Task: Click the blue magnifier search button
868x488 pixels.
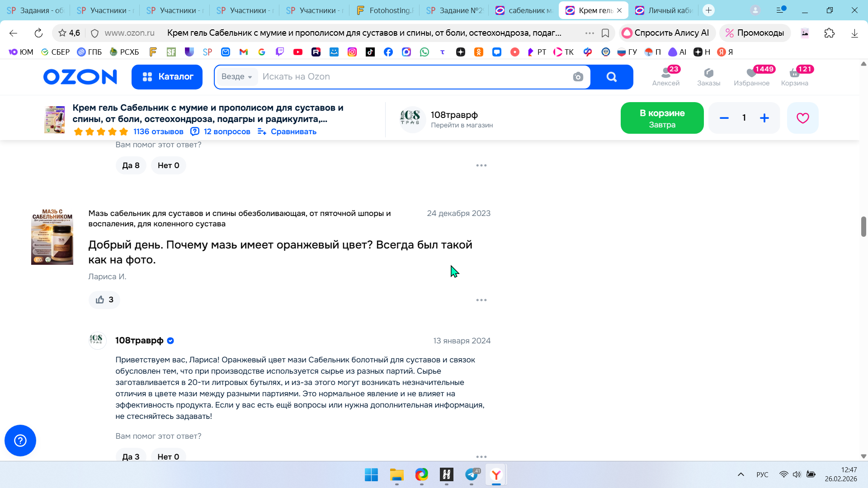Action: click(x=611, y=77)
